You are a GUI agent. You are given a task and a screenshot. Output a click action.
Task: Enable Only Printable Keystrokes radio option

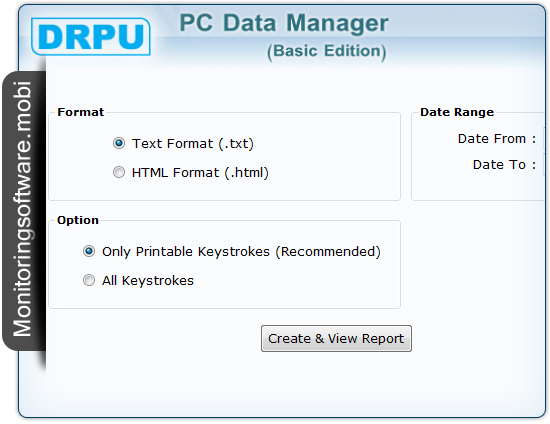(x=89, y=251)
